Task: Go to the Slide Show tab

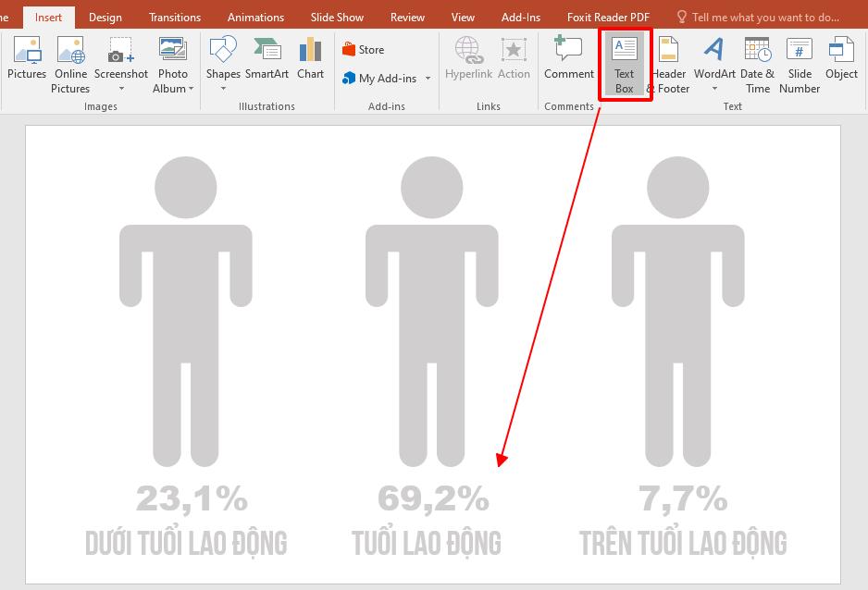Action: click(337, 18)
